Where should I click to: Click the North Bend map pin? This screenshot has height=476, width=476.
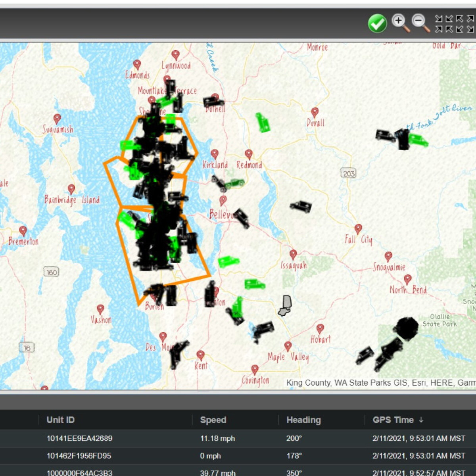click(407, 279)
